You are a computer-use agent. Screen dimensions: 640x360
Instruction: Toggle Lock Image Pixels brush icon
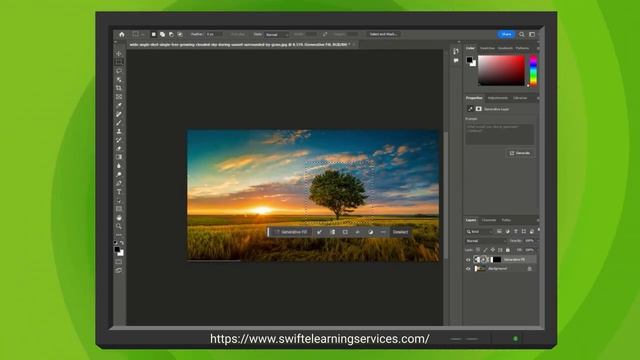[x=485, y=250]
